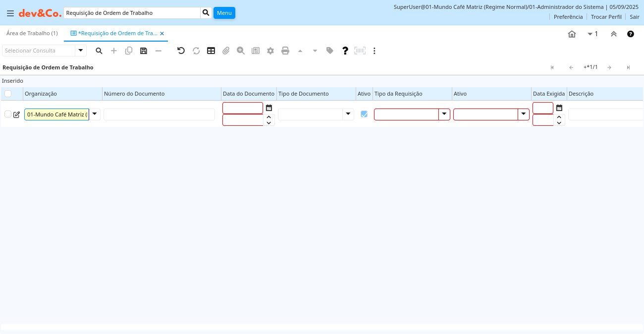Select the row checkbox beside edit icon
Viewport: 644px width, 334px height.
pyautogui.click(x=8, y=114)
